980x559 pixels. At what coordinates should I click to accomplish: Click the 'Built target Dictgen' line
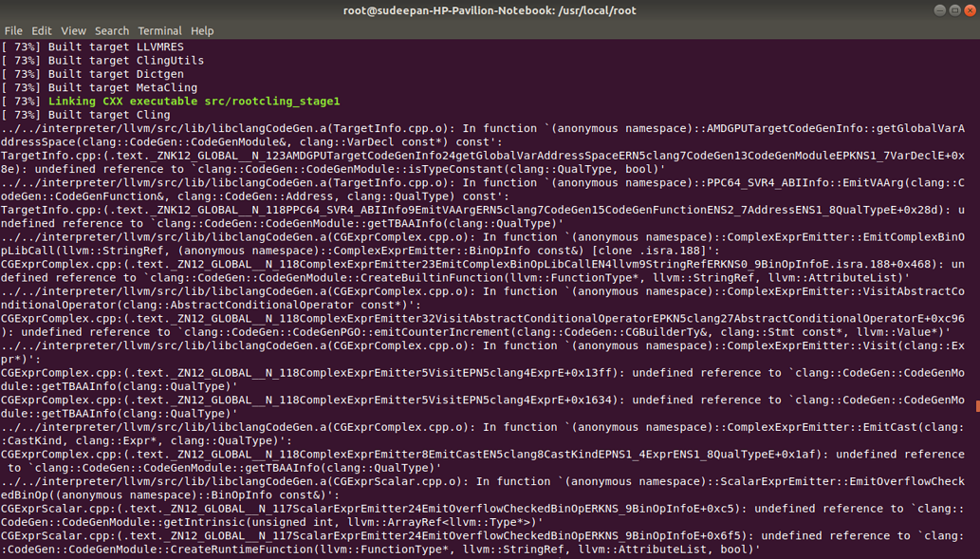[x=93, y=74]
